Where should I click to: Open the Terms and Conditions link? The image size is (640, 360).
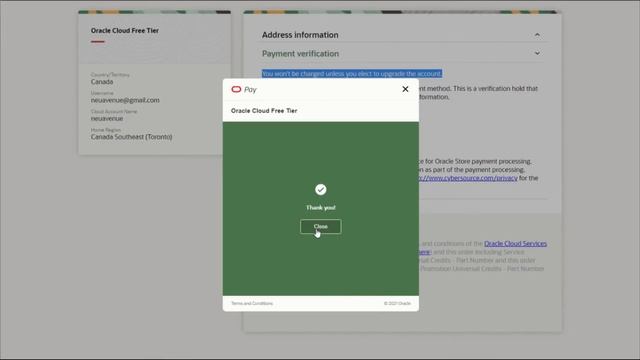[x=252, y=303]
